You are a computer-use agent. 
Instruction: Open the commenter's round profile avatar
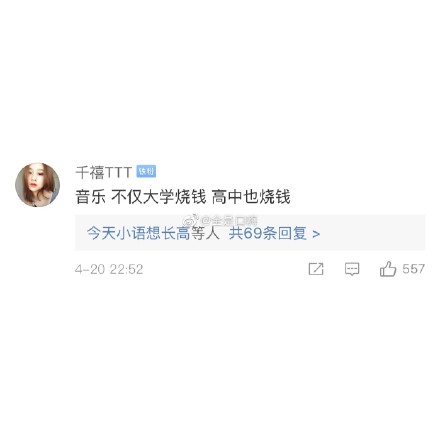coord(38,185)
